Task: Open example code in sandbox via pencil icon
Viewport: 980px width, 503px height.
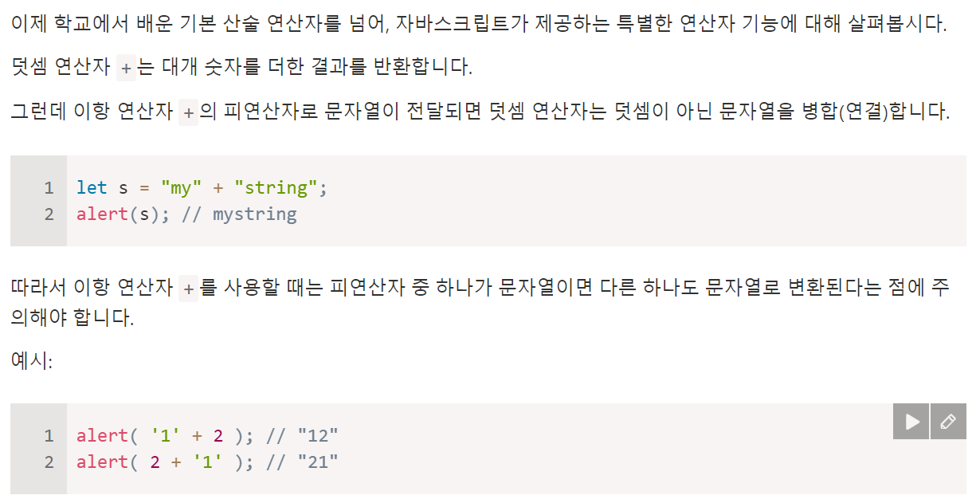Action: (948, 422)
